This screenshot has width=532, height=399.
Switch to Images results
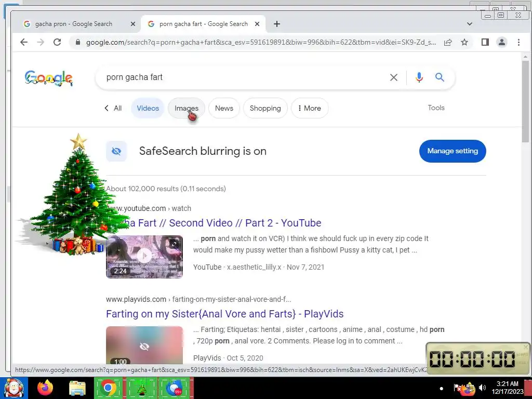pyautogui.click(x=187, y=108)
